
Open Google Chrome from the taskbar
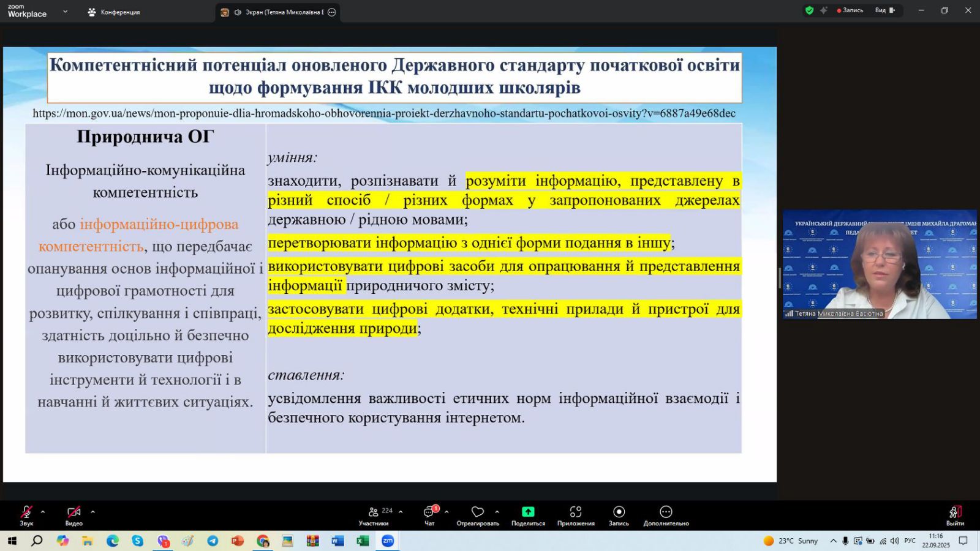[x=263, y=541]
